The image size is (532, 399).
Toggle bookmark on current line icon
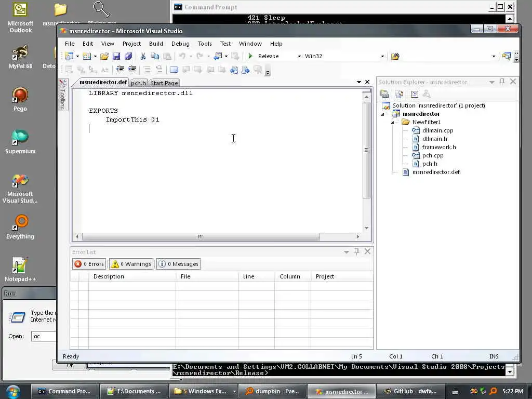tap(174, 70)
